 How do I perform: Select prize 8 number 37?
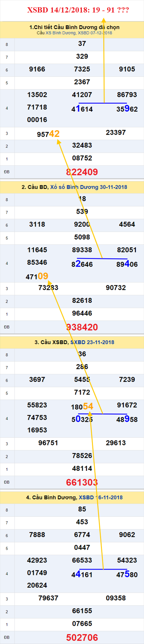(82, 44)
